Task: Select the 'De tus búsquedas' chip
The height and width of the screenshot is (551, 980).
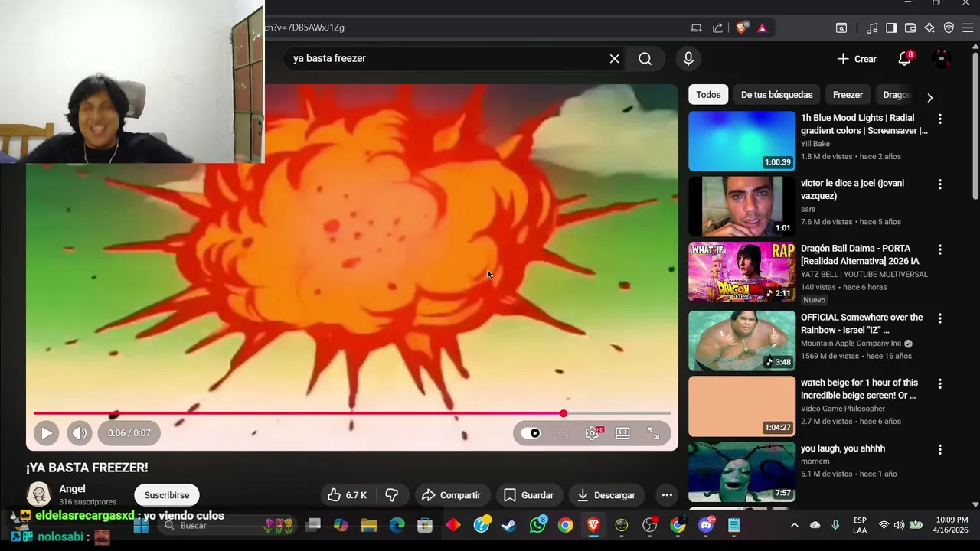Action: [x=776, y=95]
